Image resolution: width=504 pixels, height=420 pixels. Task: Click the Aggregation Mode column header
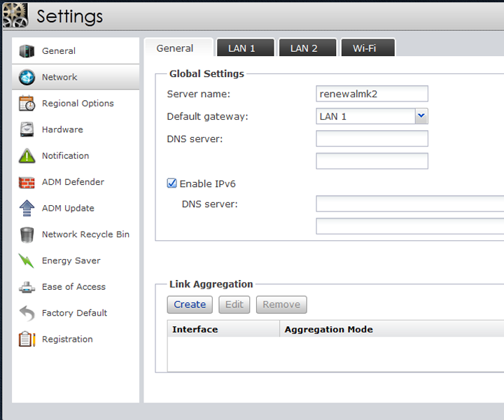click(328, 330)
